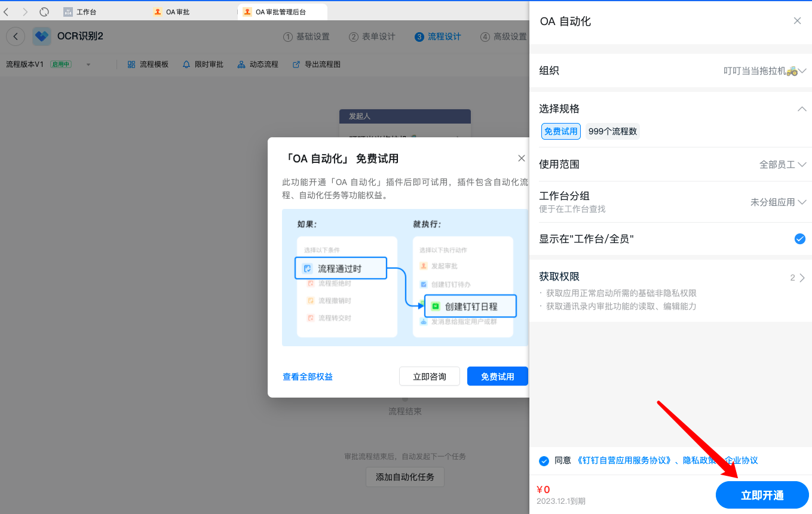
Task: Click the 流程模板 grid icon
Action: 131,64
